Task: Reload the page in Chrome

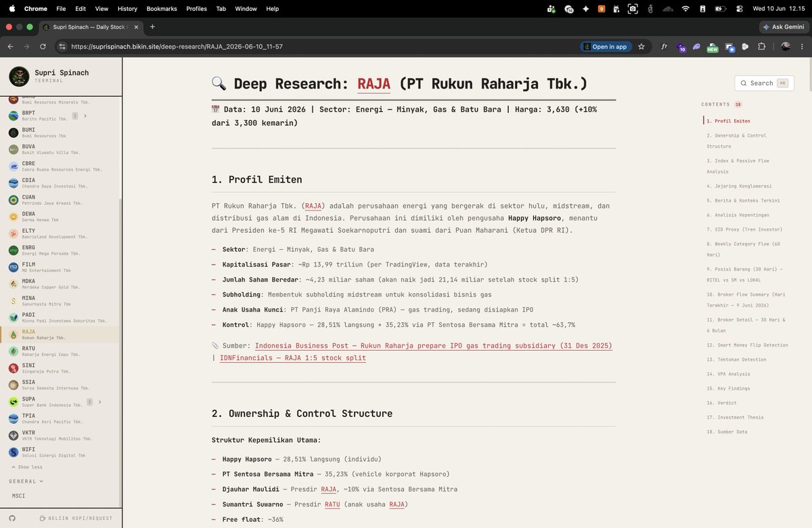Action: pyautogui.click(x=43, y=47)
